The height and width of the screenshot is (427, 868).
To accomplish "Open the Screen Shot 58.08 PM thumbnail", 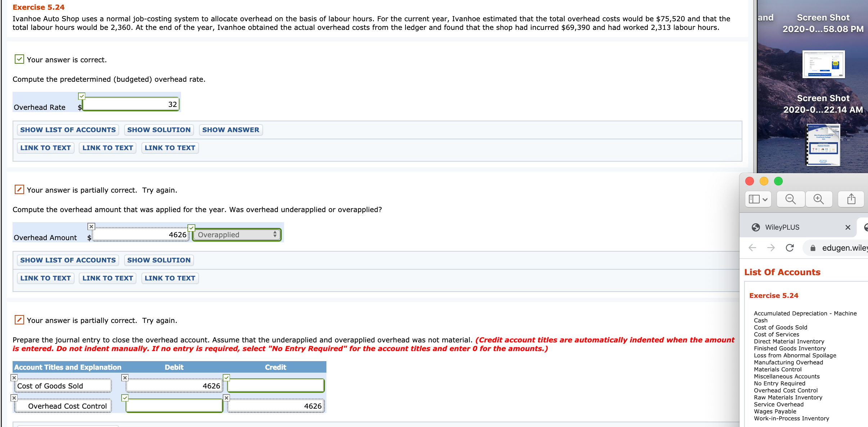I will point(823,64).
